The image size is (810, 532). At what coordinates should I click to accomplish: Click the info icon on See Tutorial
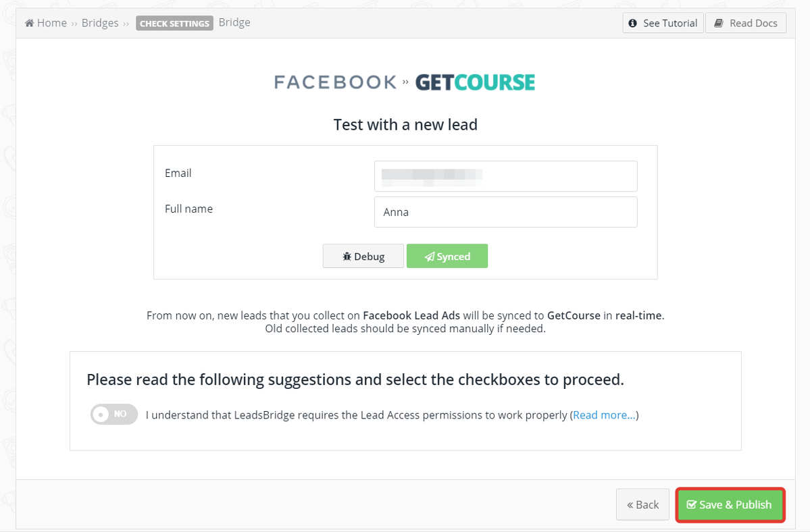[633, 23]
